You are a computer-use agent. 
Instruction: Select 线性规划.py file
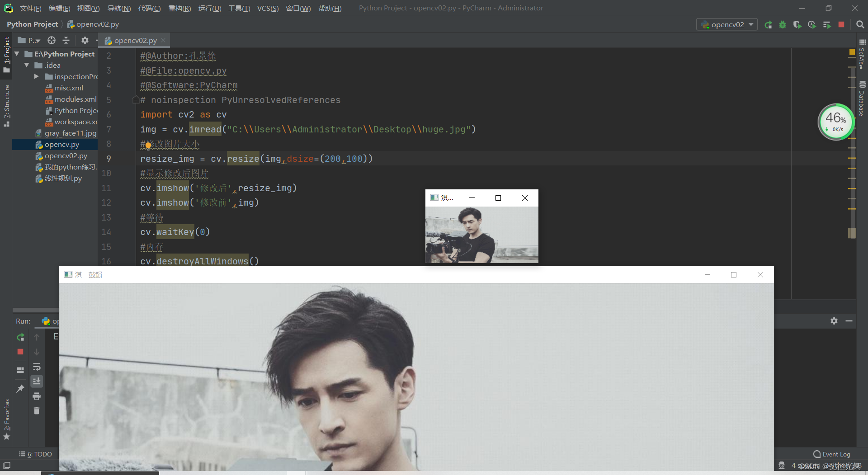pyautogui.click(x=59, y=178)
